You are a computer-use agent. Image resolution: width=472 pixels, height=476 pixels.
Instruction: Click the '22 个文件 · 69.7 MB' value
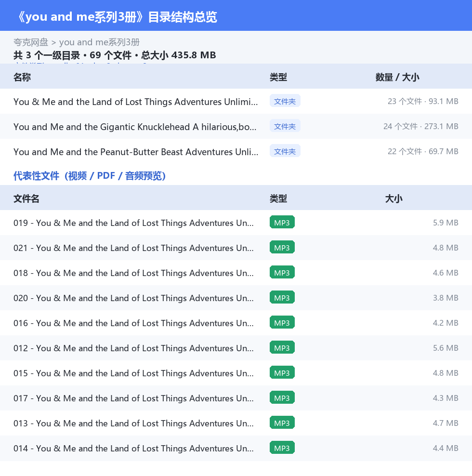tap(423, 151)
